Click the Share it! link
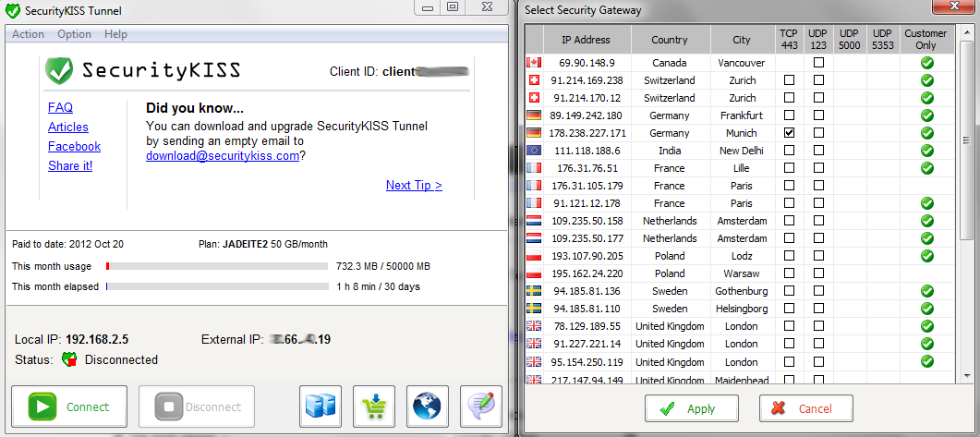Image resolution: width=980 pixels, height=437 pixels. (x=70, y=165)
